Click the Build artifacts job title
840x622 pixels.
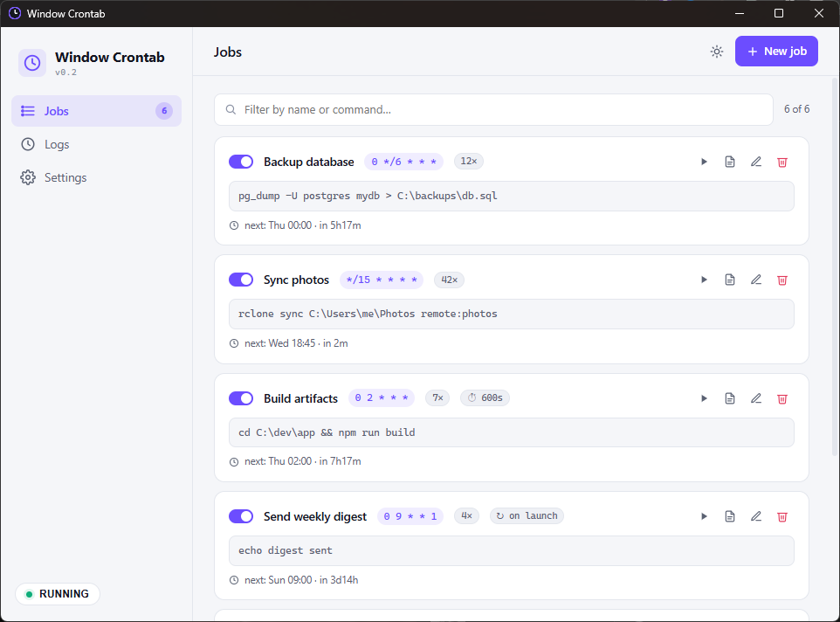[x=300, y=398]
